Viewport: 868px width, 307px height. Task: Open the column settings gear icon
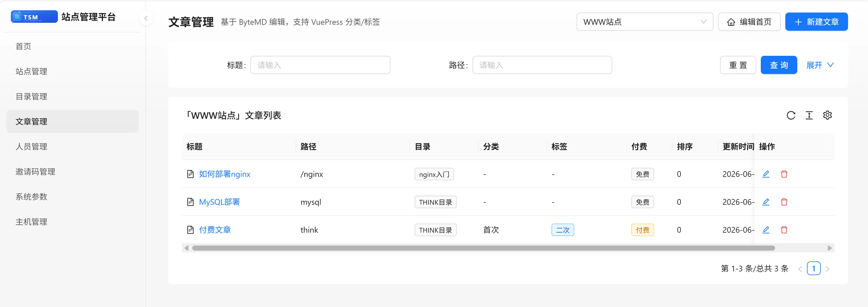(827, 115)
